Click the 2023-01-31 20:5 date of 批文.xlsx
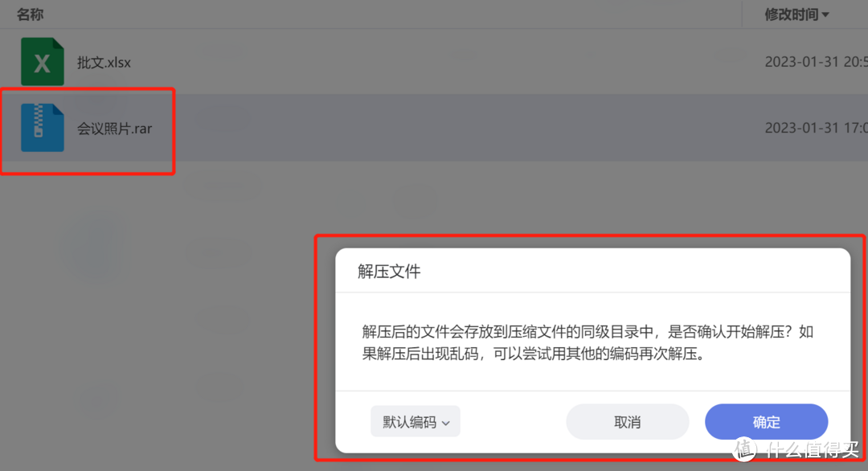 coord(816,62)
